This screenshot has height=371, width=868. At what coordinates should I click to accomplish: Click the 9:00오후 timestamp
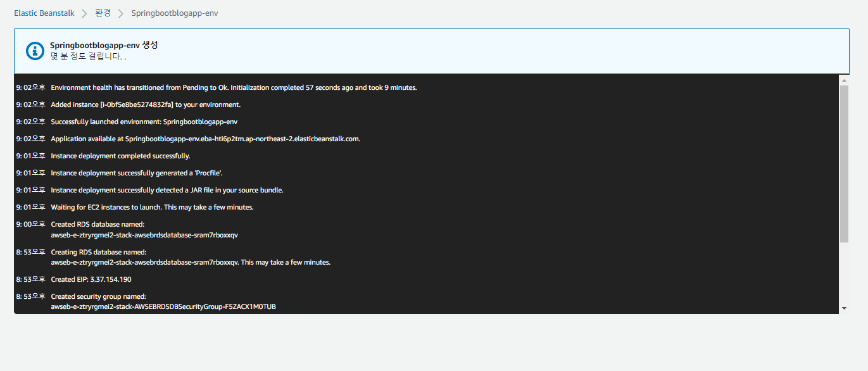pos(31,224)
